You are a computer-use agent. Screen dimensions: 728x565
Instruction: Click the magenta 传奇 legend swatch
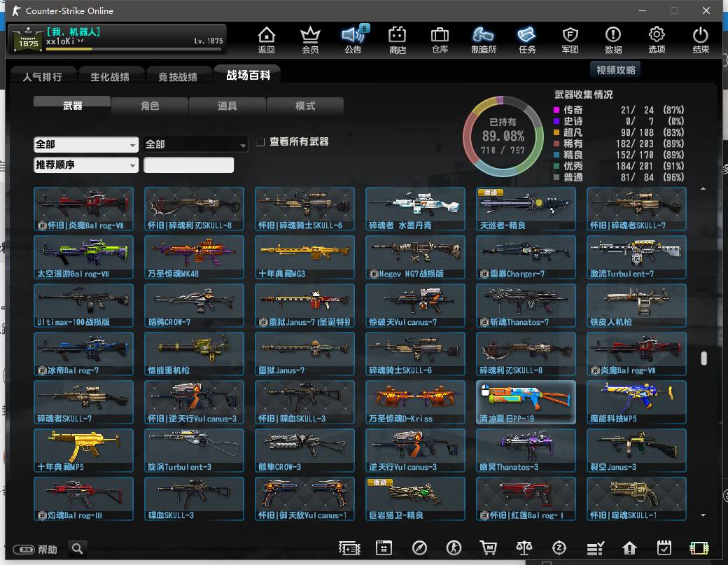556,110
